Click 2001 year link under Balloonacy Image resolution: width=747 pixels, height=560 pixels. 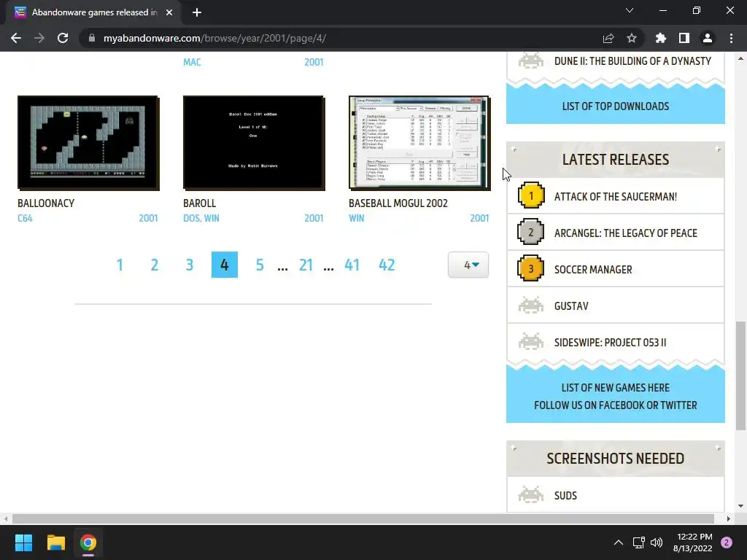[148, 218]
